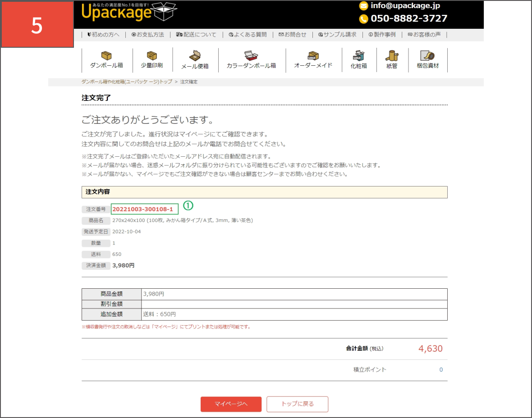Click the 送料 value 650
Screen dimensions: 532x418
[117, 254]
